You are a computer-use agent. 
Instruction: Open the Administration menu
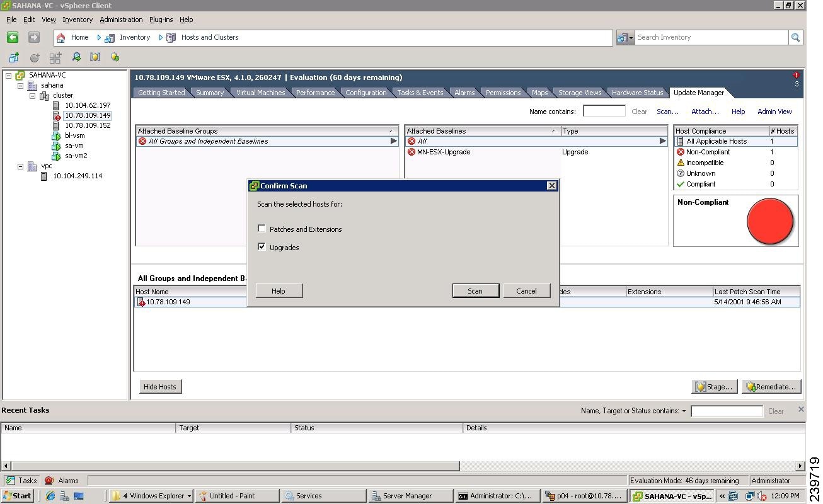coord(121,20)
